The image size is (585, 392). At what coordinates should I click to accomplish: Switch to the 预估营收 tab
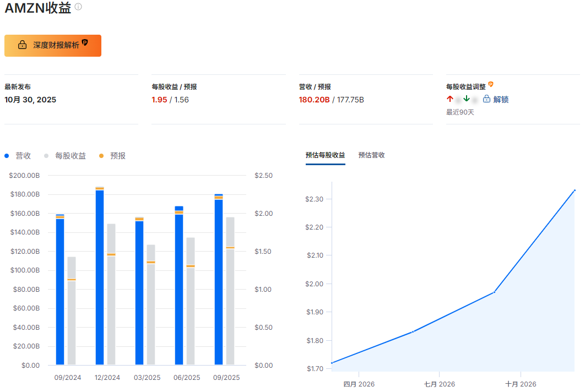(371, 155)
